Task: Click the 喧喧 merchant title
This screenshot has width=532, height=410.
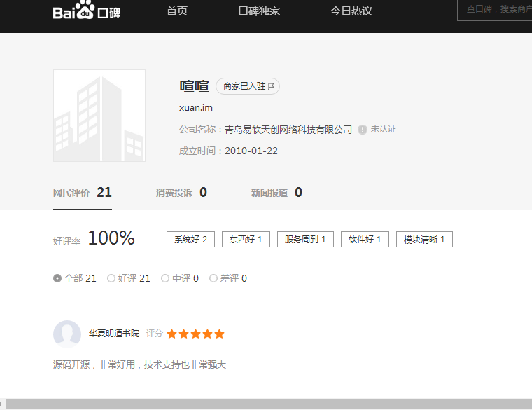Action: click(194, 86)
